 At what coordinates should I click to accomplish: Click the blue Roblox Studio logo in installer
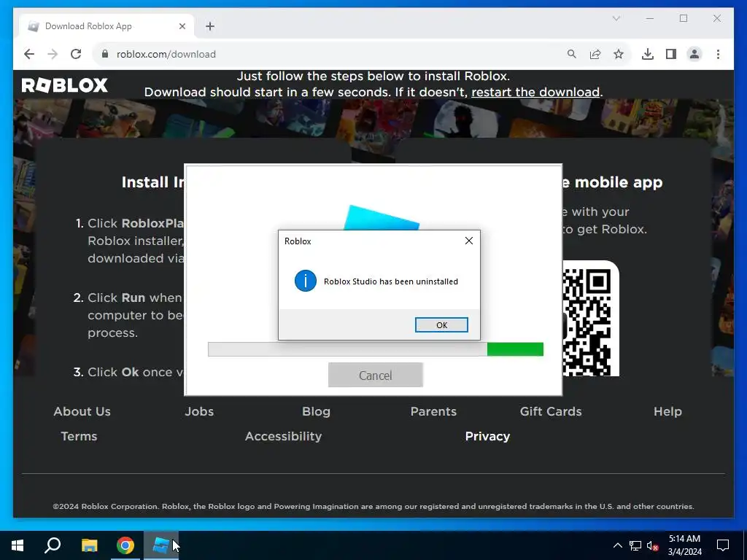click(382, 218)
